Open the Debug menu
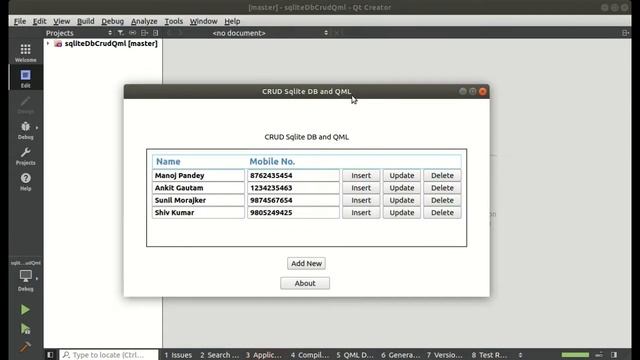The width and height of the screenshot is (640, 360). click(x=112, y=21)
